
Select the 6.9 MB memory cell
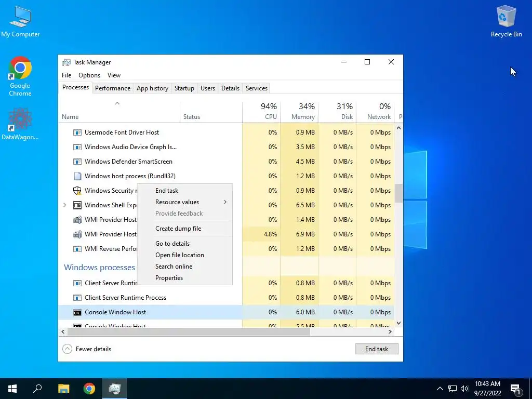coord(300,234)
